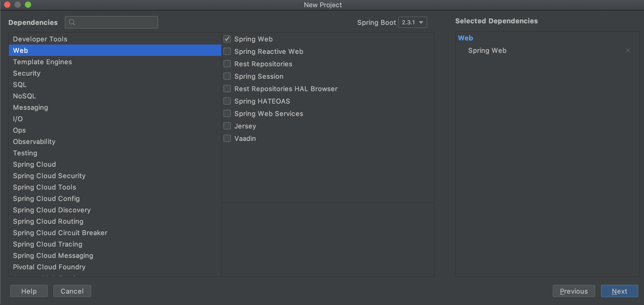
Task: Select Observability category
Action: 115,141
